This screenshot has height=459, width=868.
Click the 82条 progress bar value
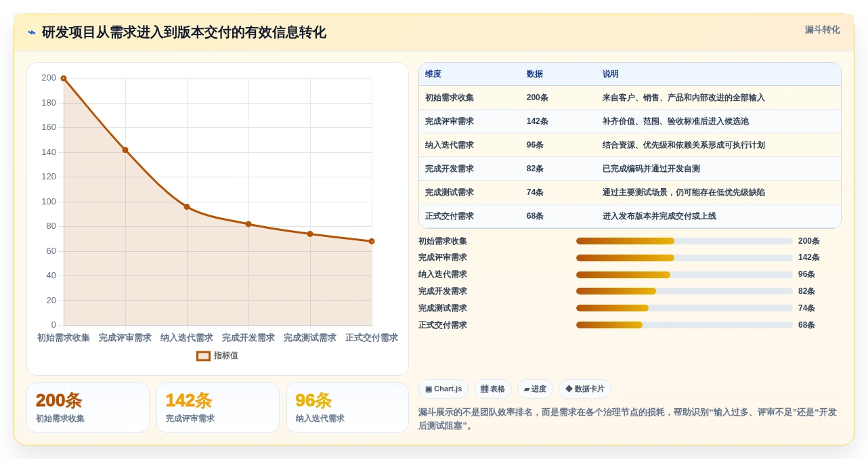pyautogui.click(x=806, y=291)
